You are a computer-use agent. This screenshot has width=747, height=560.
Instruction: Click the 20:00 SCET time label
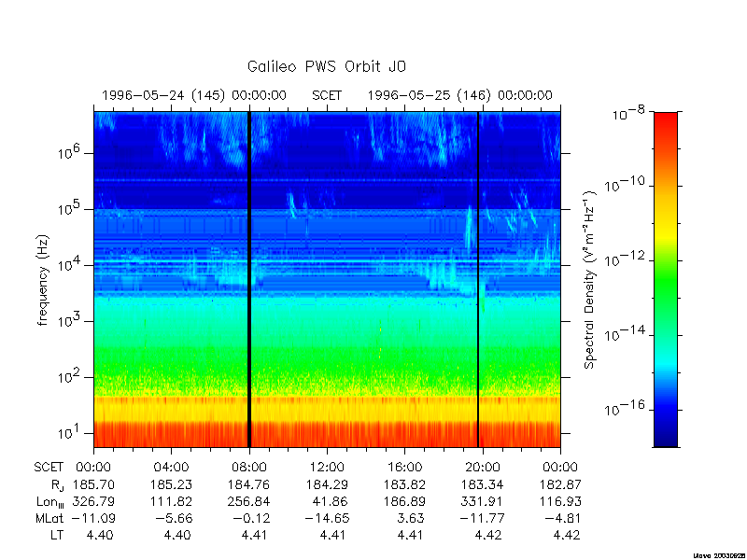[x=483, y=468]
